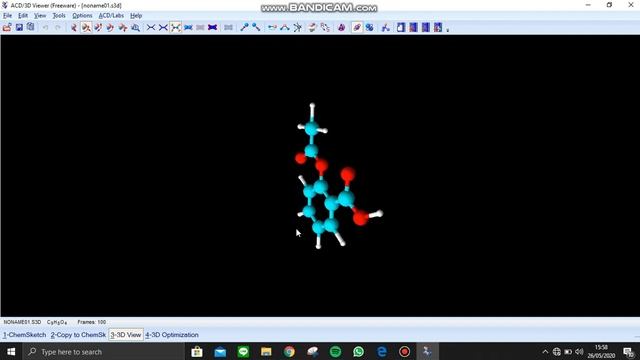This screenshot has height=360, width=640.
Task: Switch to dark blue Disks display icon
Action: pyautogui.click(x=212, y=27)
